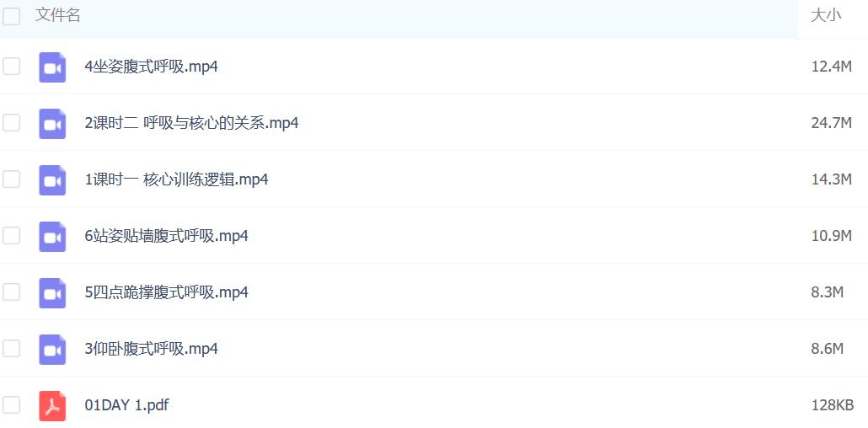Click the size value 8.6M

[828, 349]
